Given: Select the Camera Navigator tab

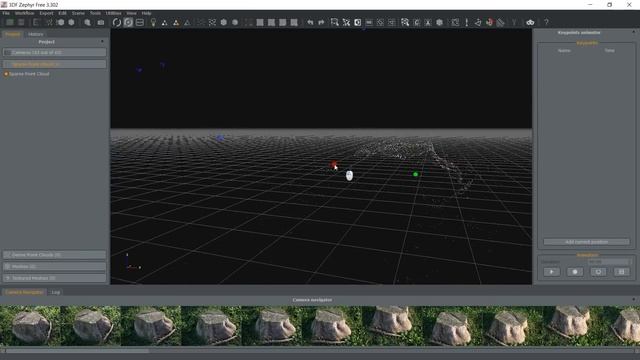Looking at the screenshot, I should [x=24, y=292].
